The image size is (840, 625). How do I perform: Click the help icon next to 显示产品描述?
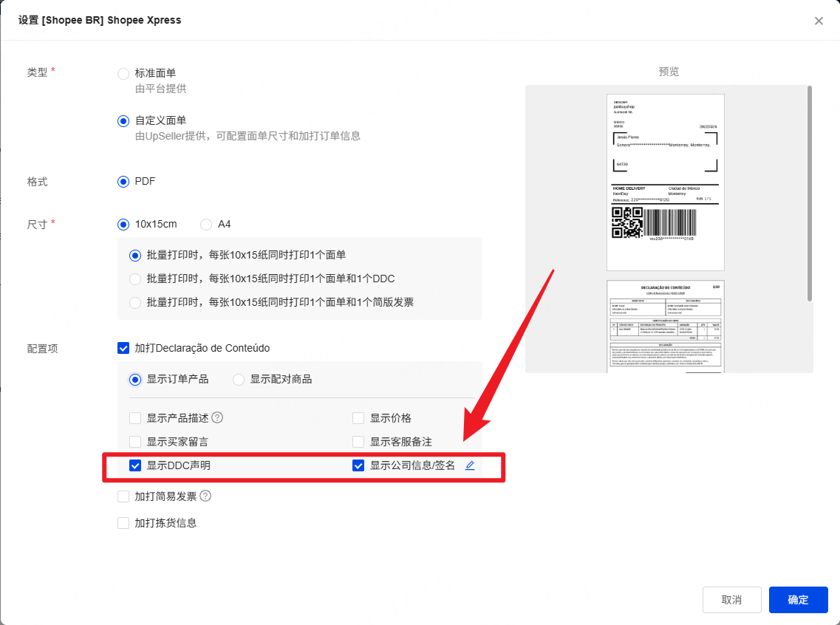coord(217,417)
